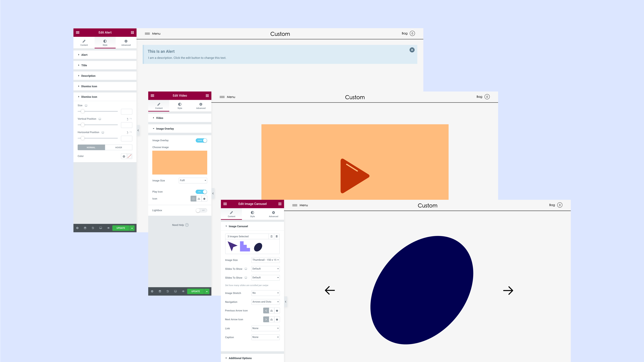Click the grid icon in Edit Alert header
The height and width of the screenshot is (362, 644).
click(132, 32)
